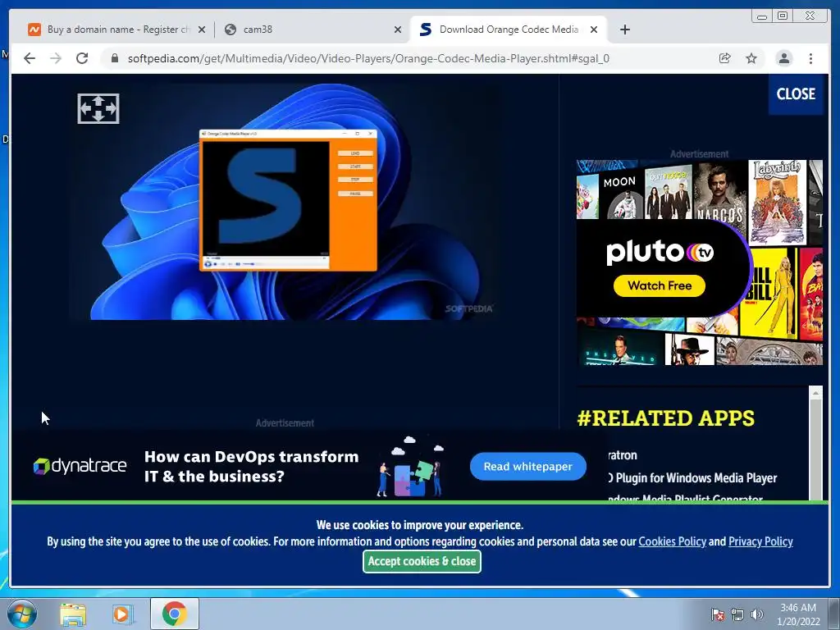Select the Download Orange Codec Media tab
The width and height of the screenshot is (840, 630).
pyautogui.click(x=509, y=30)
